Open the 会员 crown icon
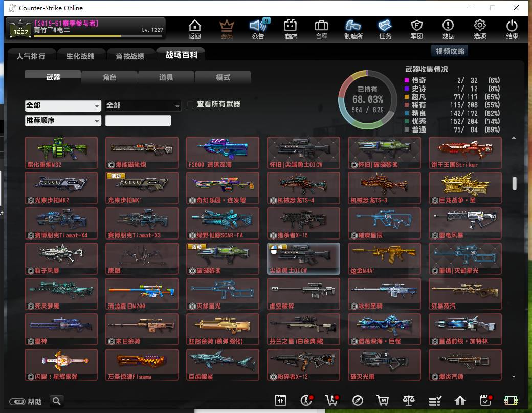This screenshot has width=532, height=413. click(227, 29)
